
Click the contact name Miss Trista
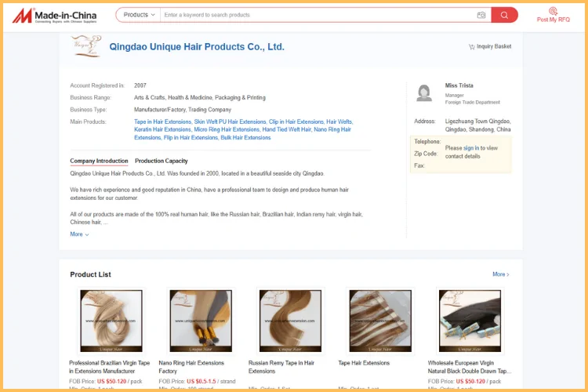(x=459, y=85)
